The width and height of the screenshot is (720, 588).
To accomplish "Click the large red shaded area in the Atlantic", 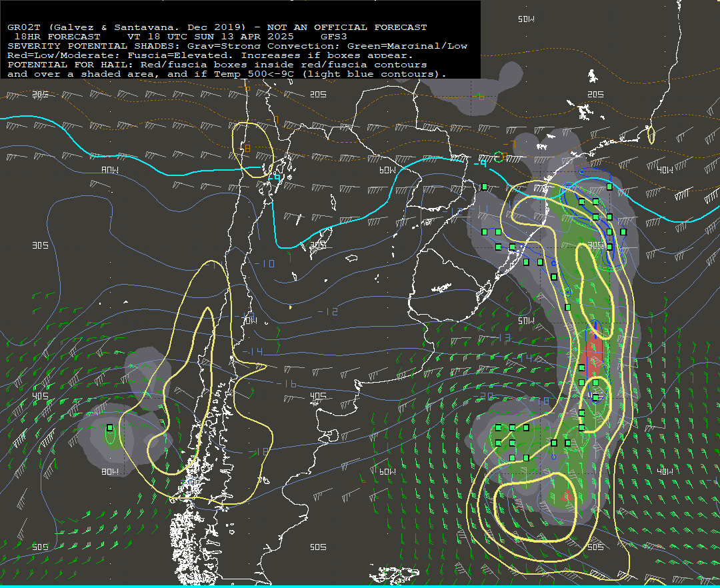I will [592, 356].
